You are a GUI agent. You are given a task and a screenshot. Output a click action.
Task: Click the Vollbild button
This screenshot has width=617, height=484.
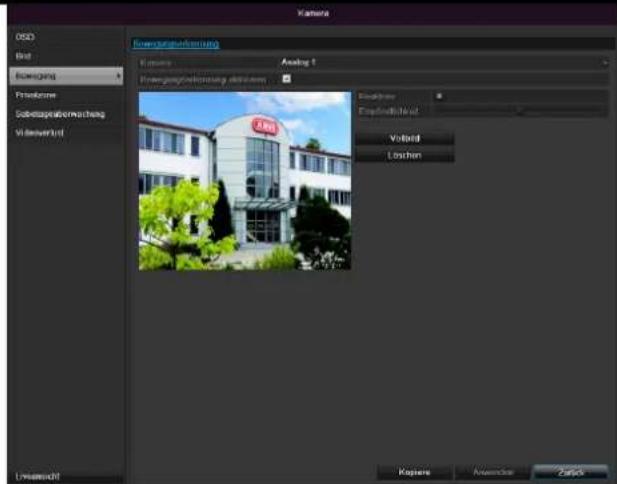click(404, 138)
